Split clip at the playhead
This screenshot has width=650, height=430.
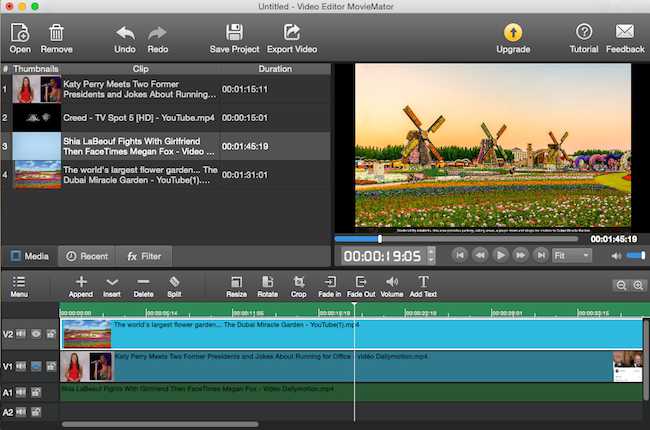click(x=174, y=287)
